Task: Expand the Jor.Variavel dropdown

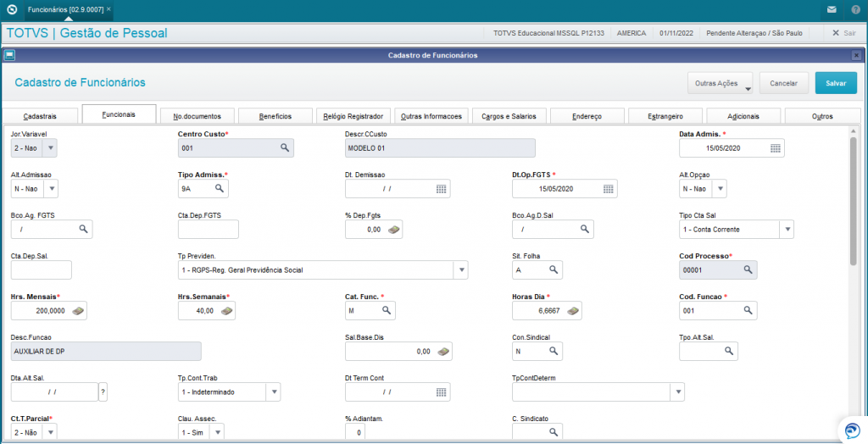Action: click(50, 147)
